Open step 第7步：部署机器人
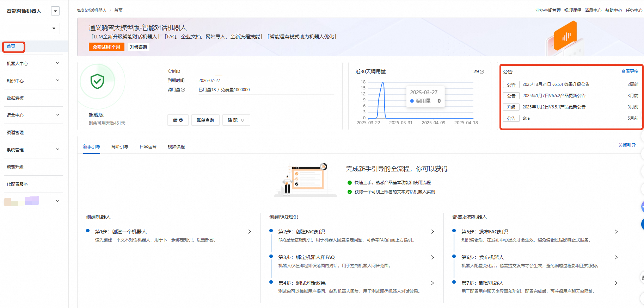This screenshot has height=308, width=644. (483, 283)
